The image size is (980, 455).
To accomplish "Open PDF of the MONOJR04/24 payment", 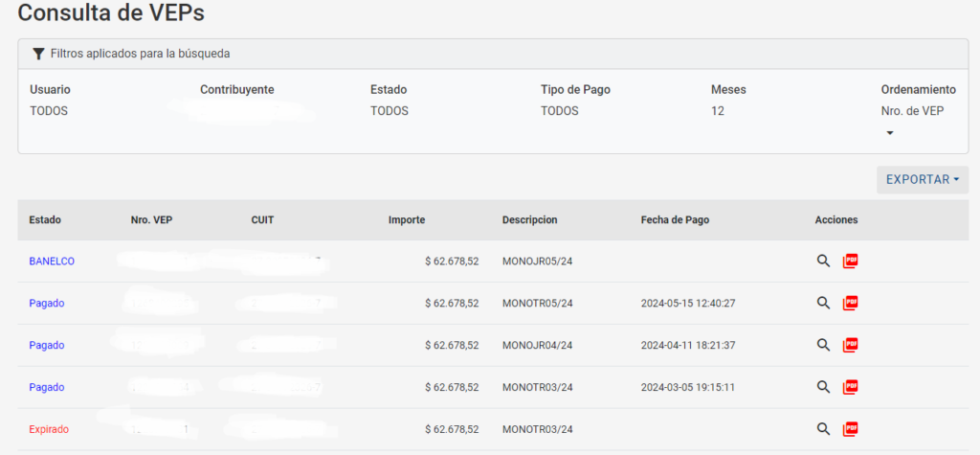I will 850,346.
